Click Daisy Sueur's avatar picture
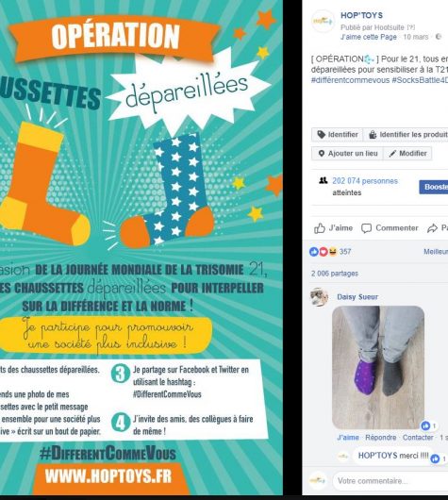The width and height of the screenshot is (448, 500). click(319, 296)
